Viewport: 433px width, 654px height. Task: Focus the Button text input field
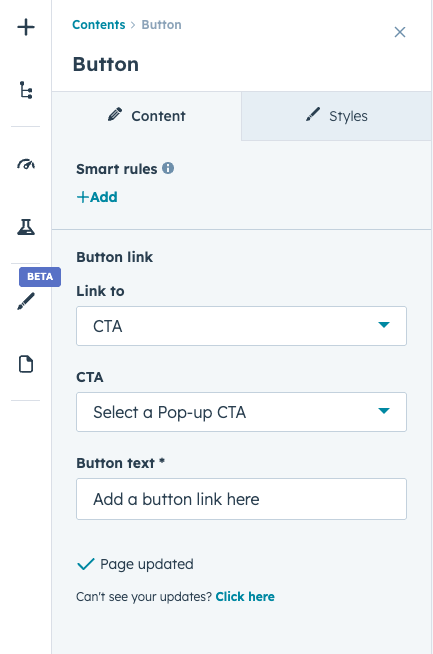coord(241,499)
